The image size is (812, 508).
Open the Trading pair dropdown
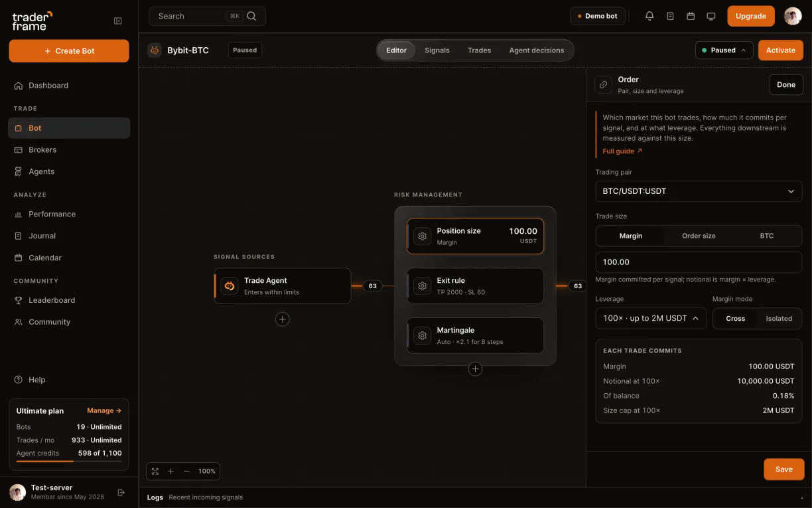(x=699, y=191)
